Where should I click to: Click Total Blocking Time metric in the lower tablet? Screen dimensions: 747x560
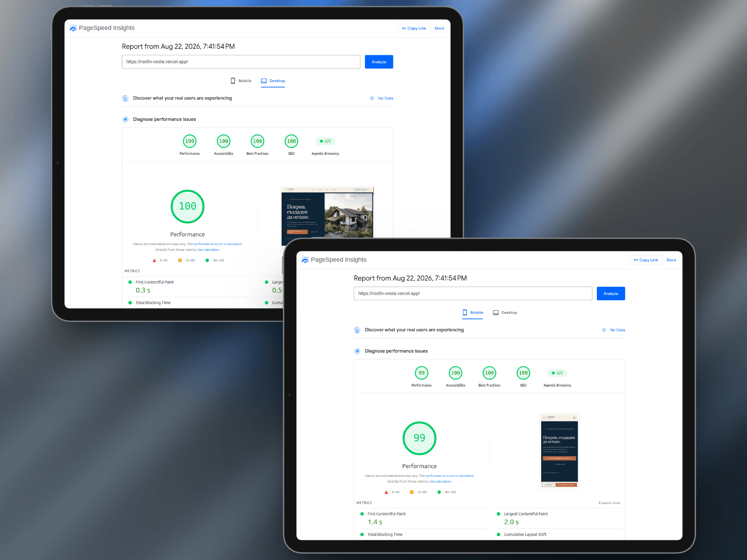[385, 535]
